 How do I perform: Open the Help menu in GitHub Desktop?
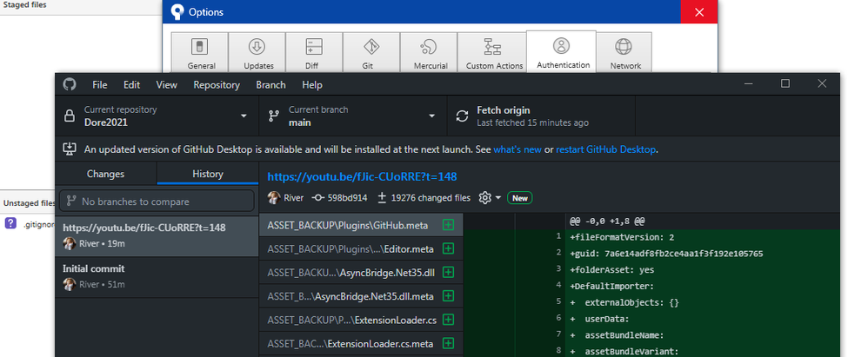pyautogui.click(x=311, y=84)
